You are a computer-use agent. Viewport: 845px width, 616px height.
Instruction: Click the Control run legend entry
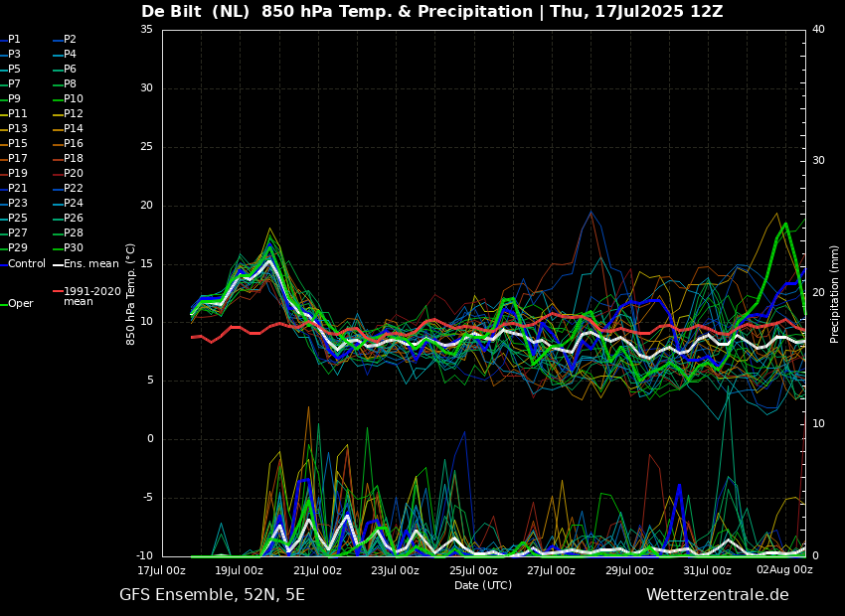coord(27,264)
